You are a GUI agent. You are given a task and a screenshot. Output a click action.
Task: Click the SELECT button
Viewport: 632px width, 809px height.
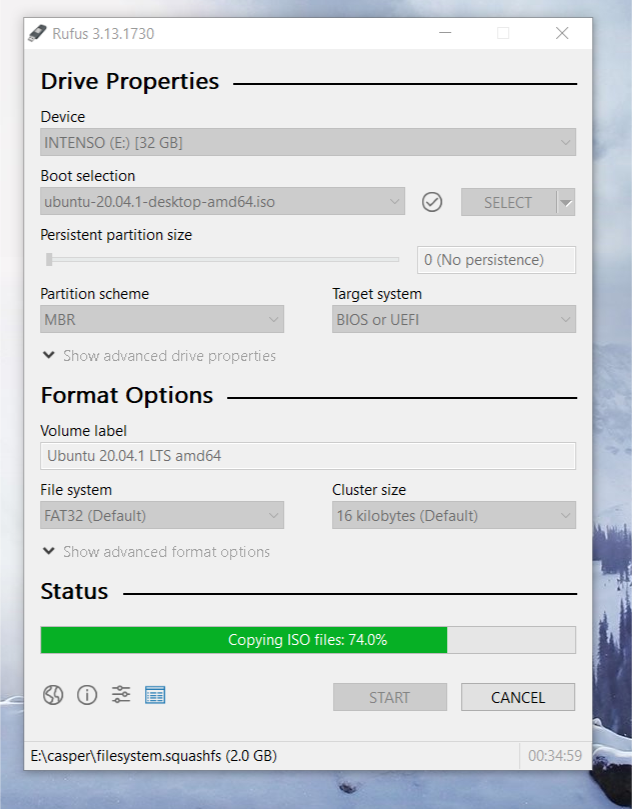point(508,202)
